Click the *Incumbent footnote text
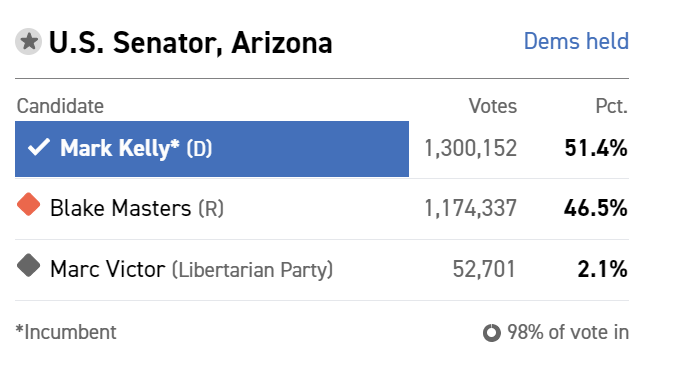Viewport: 674px width, 374px height. (x=66, y=332)
